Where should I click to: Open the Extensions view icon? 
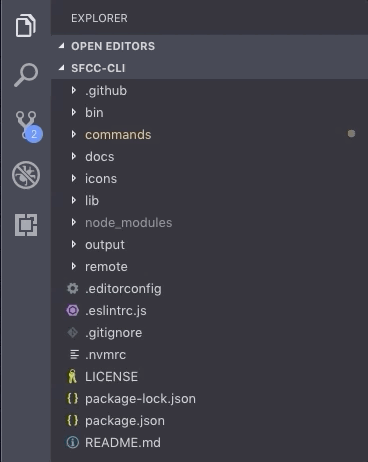[x=26, y=225]
